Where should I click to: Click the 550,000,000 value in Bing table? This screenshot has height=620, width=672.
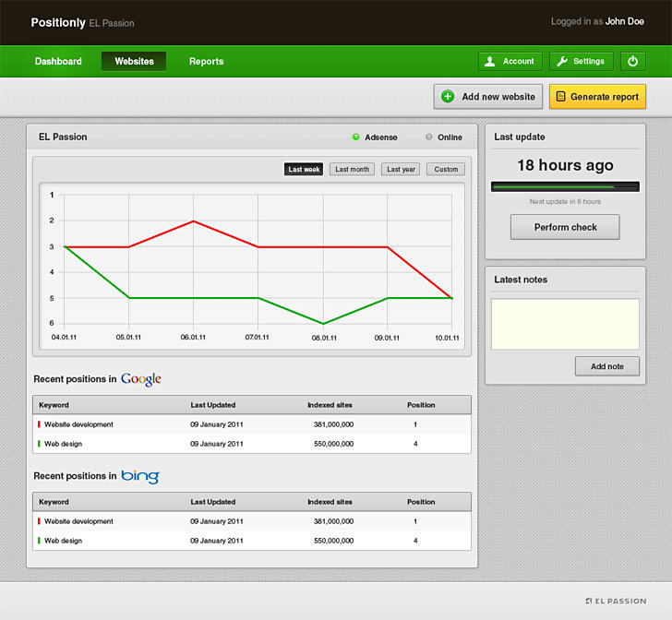coord(333,541)
